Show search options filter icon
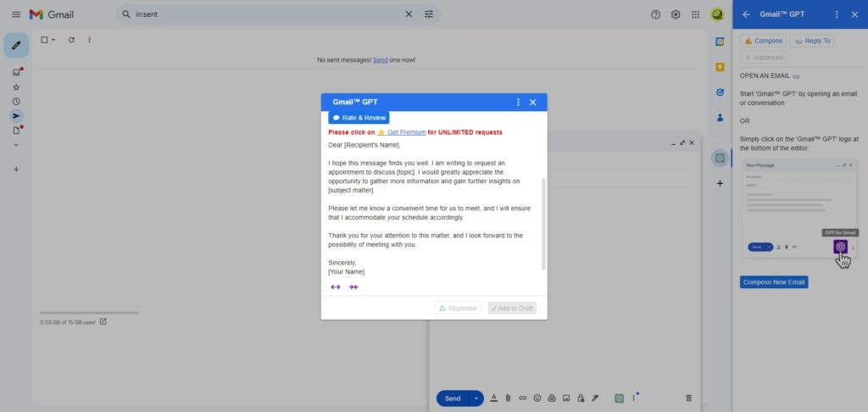 click(429, 14)
